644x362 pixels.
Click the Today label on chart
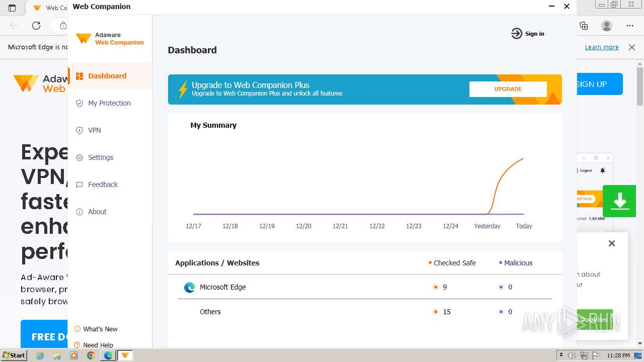524,226
